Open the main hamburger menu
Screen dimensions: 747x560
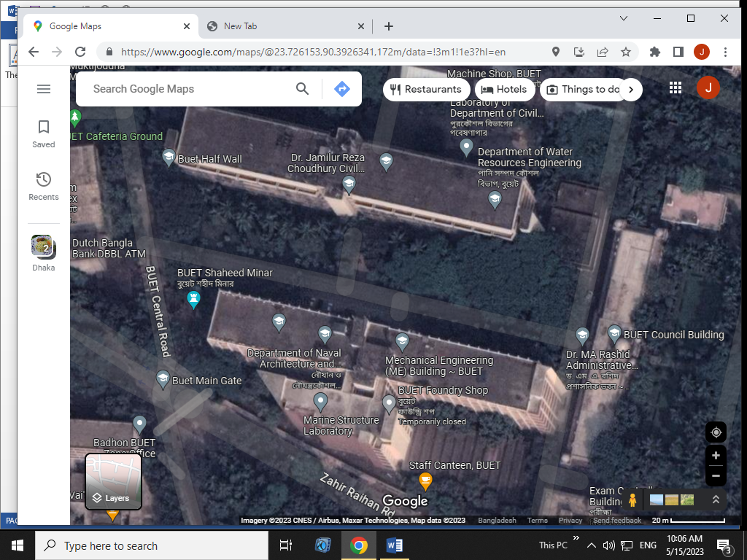coord(44,88)
